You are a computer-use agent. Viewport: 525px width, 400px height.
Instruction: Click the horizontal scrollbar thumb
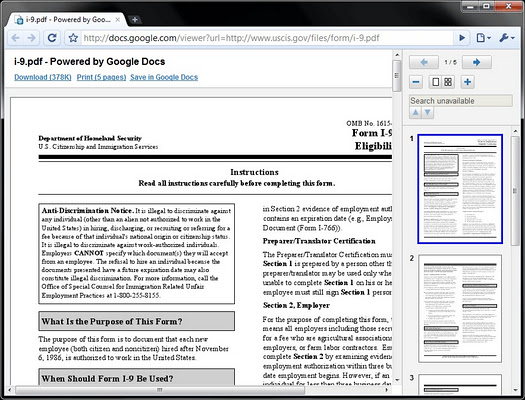coord(160,390)
